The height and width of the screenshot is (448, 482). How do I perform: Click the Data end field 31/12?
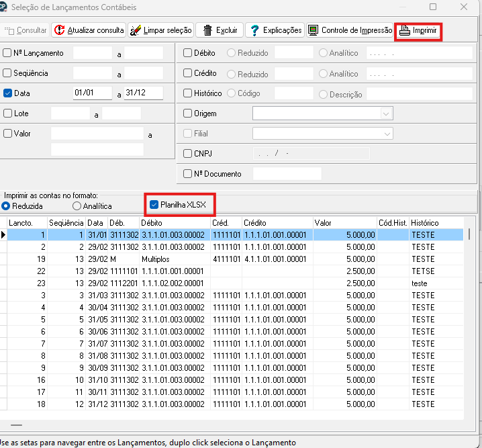point(144,93)
